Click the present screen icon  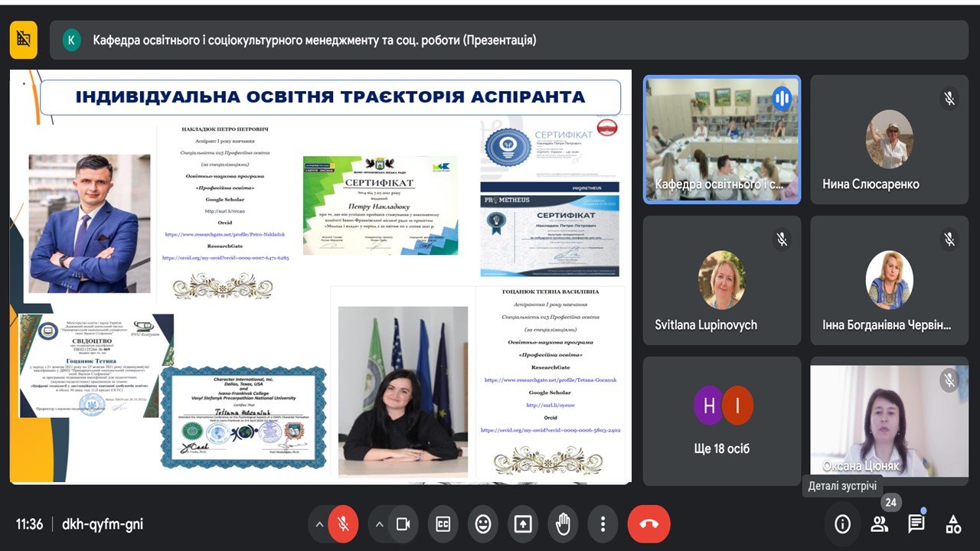point(523,524)
